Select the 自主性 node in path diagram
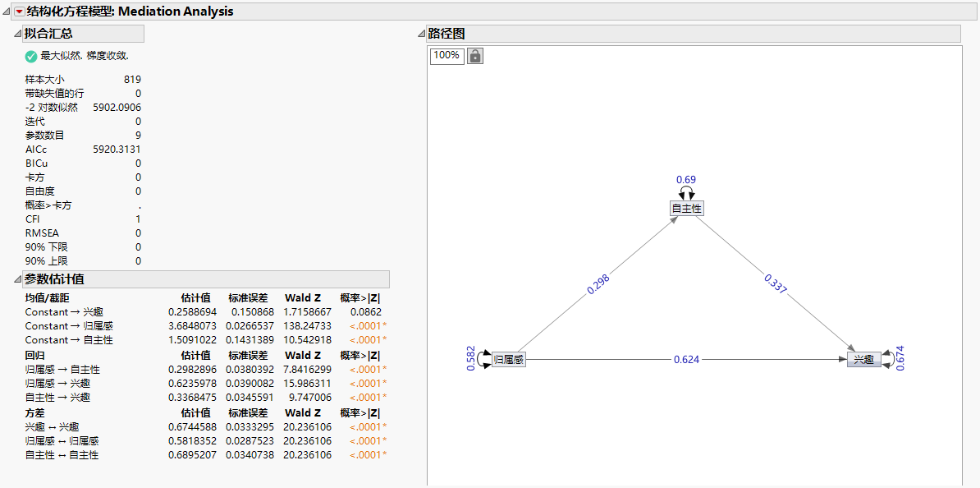Viewport: 980px width, 488px height. click(x=687, y=209)
